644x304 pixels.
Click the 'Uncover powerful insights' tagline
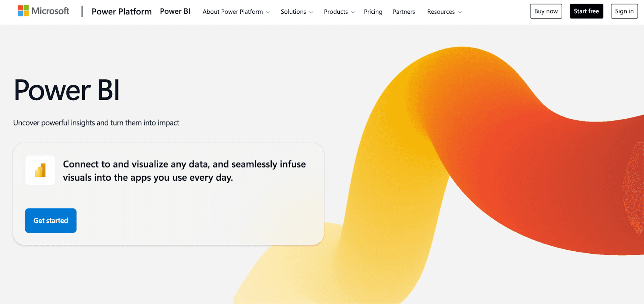click(96, 123)
